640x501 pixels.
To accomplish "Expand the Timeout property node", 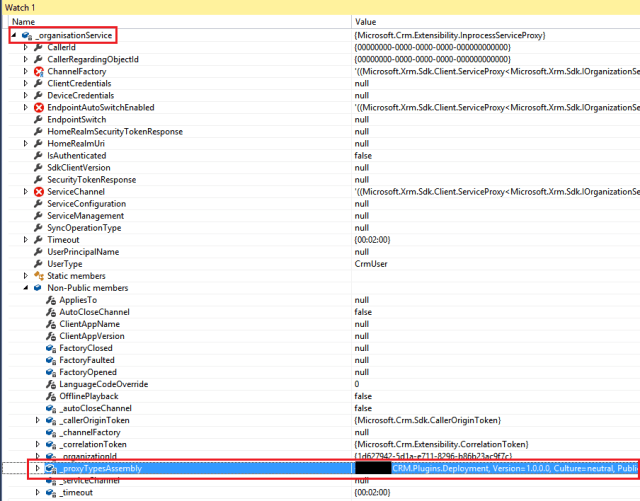I will 26,239.
